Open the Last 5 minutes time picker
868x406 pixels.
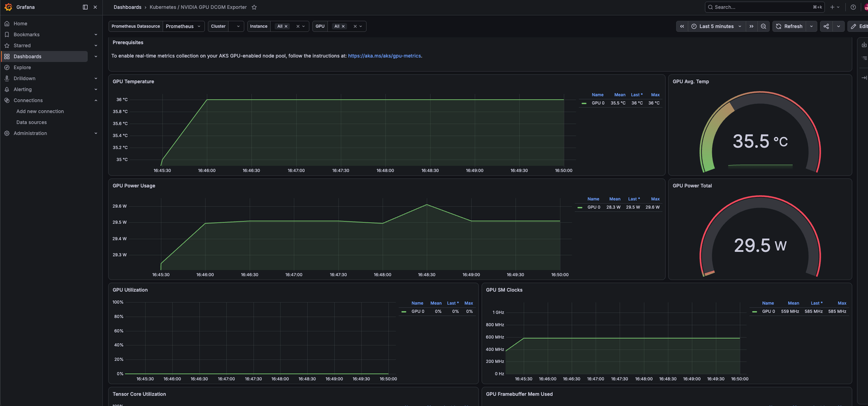click(x=716, y=26)
